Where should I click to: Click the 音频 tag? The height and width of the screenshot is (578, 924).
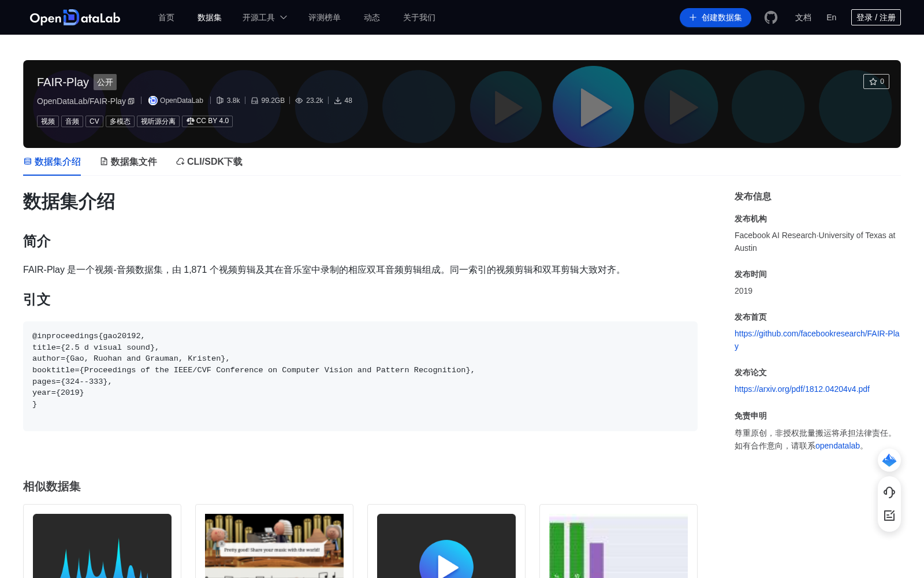(72, 121)
